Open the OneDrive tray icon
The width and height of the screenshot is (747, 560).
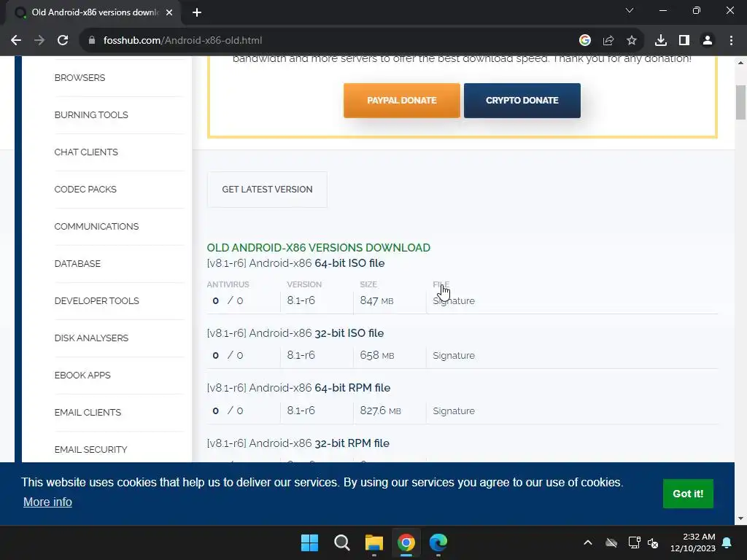[x=611, y=542]
